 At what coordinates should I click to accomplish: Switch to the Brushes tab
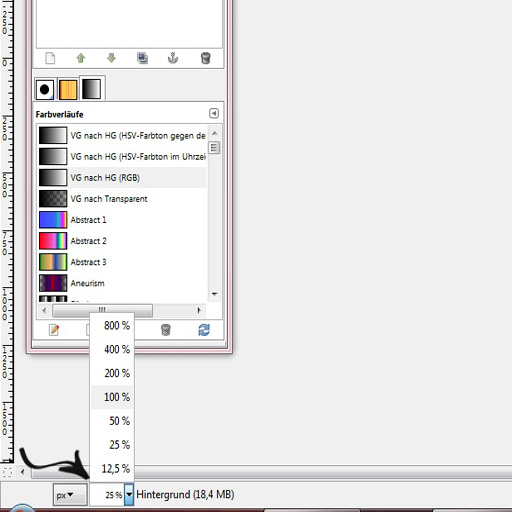pos(45,89)
